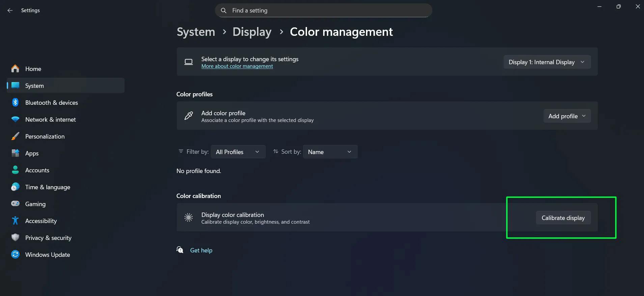Screen dimensions: 644x296
Task: Click the Sort by arrows icon
Action: point(276,151)
